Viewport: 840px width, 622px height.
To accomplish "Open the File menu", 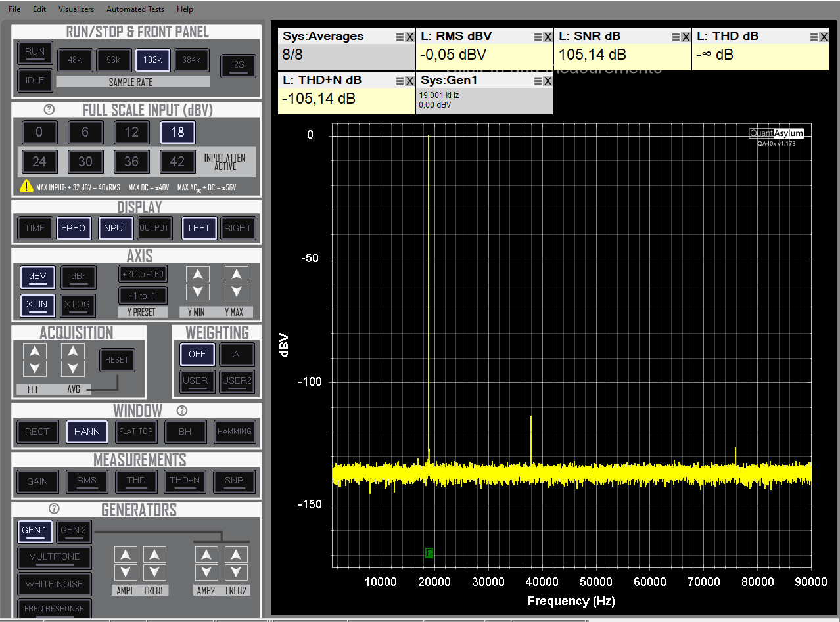I will (14, 9).
